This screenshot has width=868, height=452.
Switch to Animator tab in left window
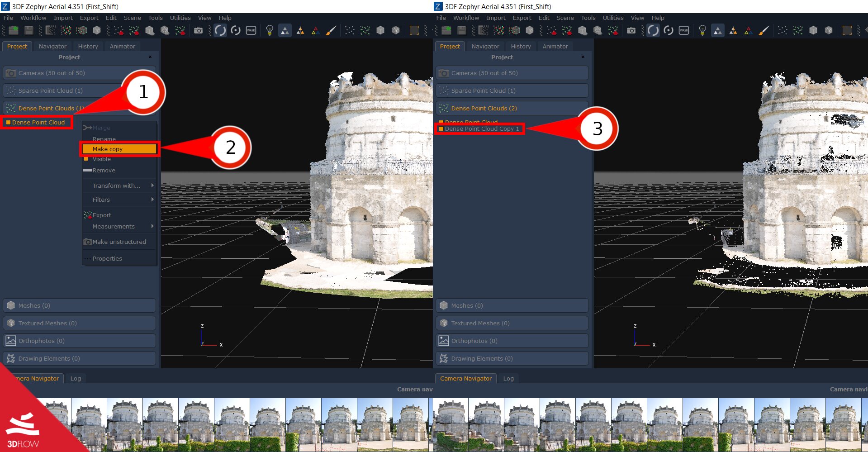click(122, 46)
